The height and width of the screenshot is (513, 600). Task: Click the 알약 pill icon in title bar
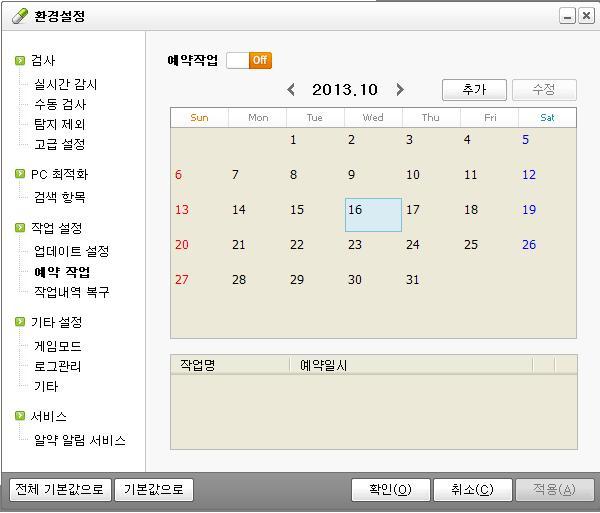20,16
